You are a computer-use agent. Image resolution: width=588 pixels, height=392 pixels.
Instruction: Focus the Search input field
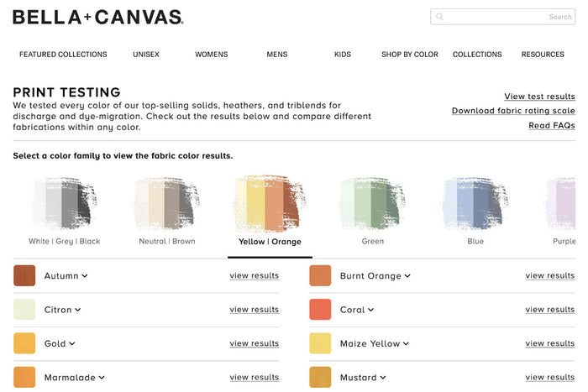click(502, 17)
